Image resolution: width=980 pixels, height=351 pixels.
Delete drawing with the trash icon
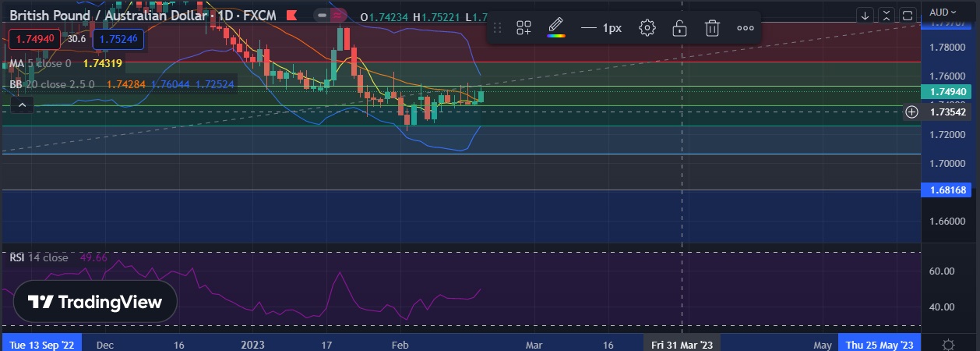(712, 28)
